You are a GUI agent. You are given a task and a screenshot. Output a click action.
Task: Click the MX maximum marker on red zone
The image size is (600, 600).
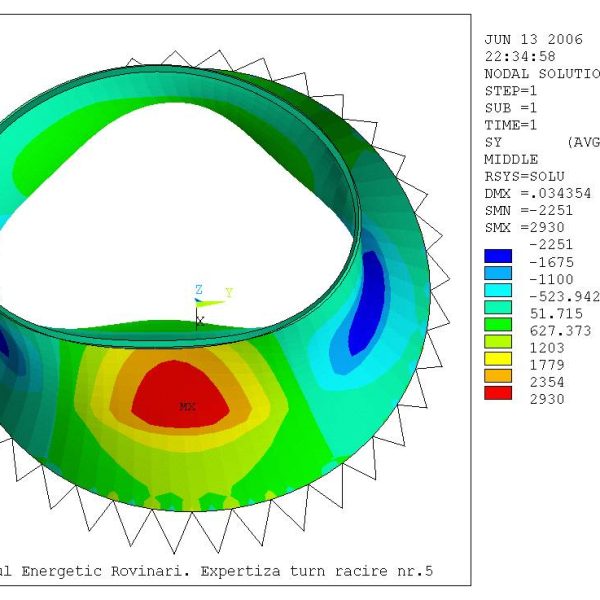pos(187,407)
